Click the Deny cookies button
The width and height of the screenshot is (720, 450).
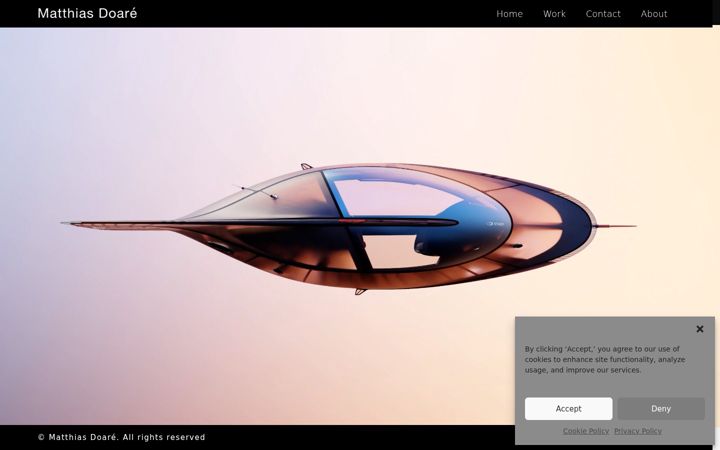(661, 409)
